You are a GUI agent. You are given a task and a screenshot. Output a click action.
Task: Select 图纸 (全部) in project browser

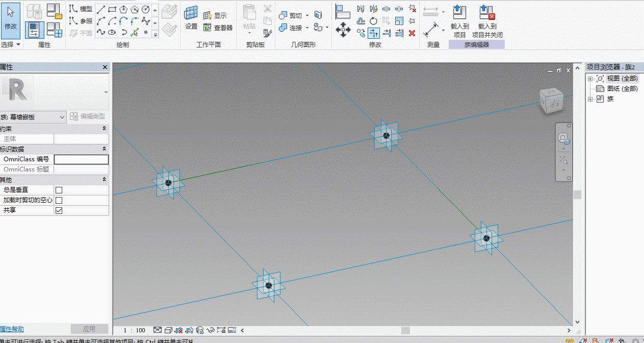pos(622,89)
